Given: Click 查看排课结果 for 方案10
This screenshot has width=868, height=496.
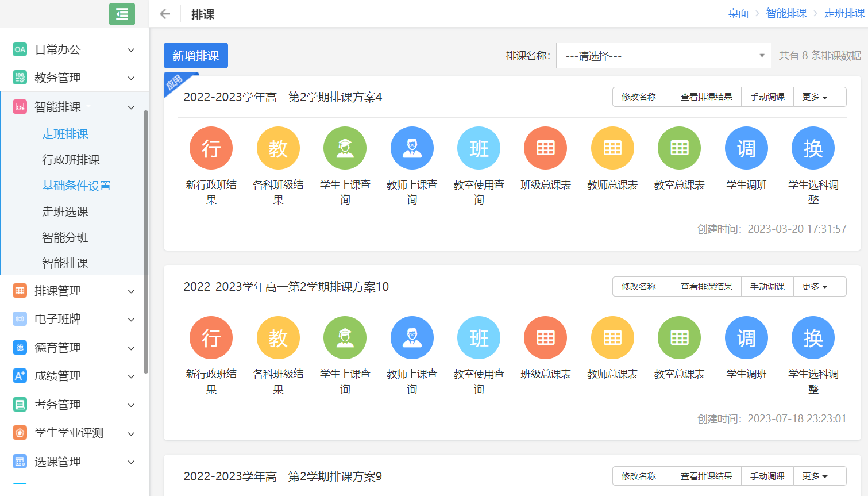Looking at the screenshot, I should click(707, 286).
